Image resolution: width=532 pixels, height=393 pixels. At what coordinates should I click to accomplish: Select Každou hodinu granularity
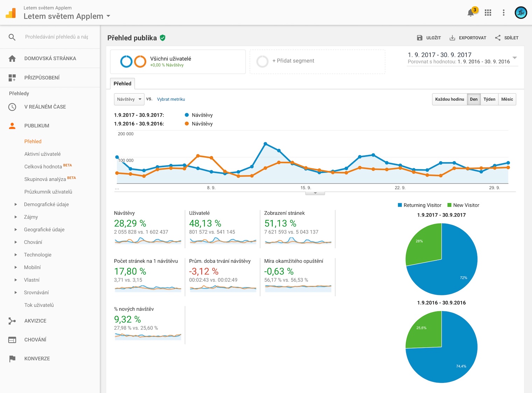coord(449,99)
